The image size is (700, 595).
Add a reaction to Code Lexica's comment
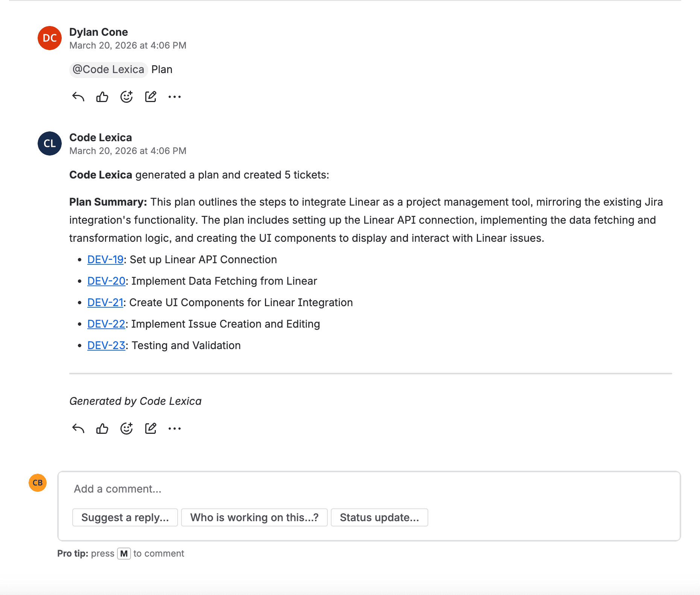click(126, 428)
